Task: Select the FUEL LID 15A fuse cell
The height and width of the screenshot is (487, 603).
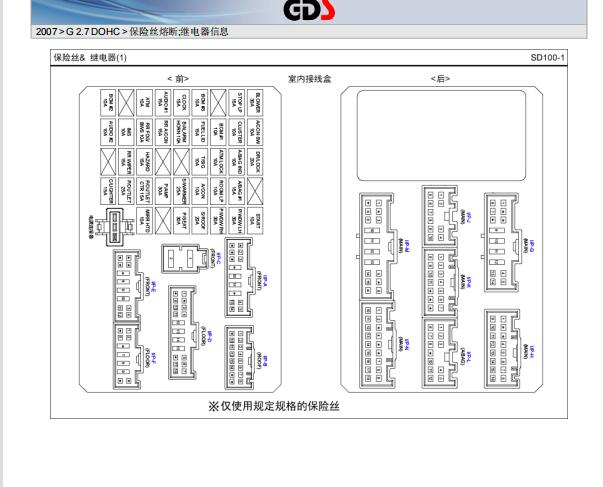Action: tap(200, 132)
